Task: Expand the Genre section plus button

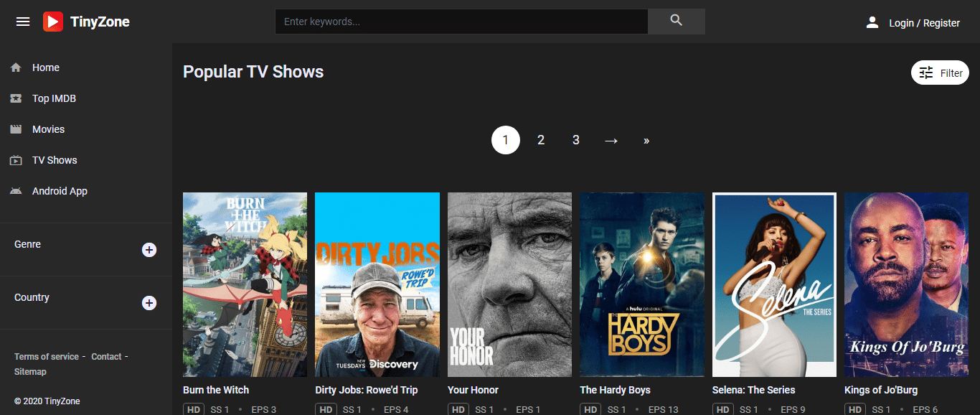Action: point(149,250)
